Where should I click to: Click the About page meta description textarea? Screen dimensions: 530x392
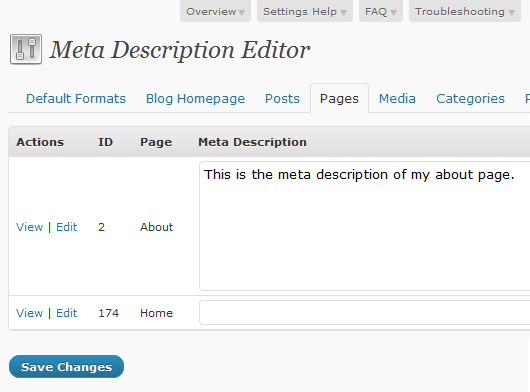365,226
